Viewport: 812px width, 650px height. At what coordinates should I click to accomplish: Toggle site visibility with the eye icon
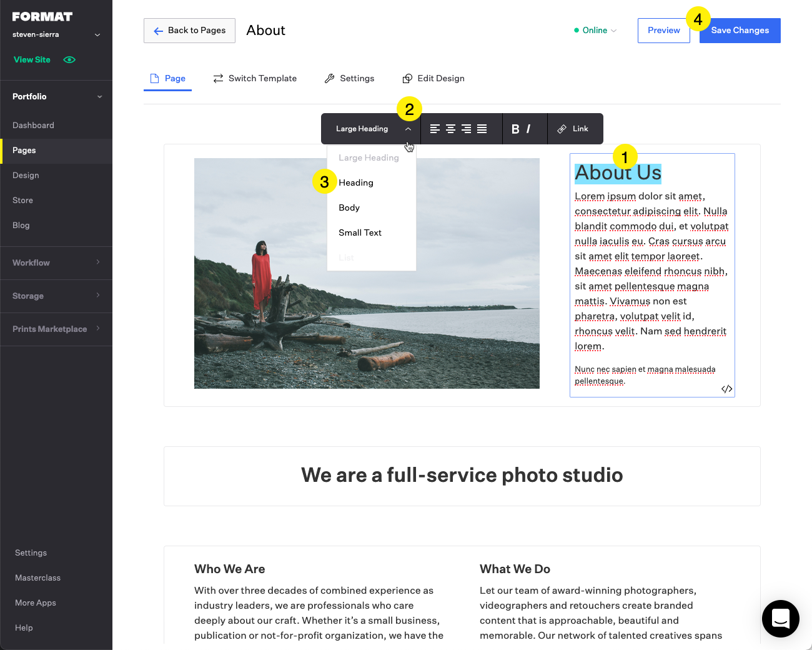coord(69,59)
